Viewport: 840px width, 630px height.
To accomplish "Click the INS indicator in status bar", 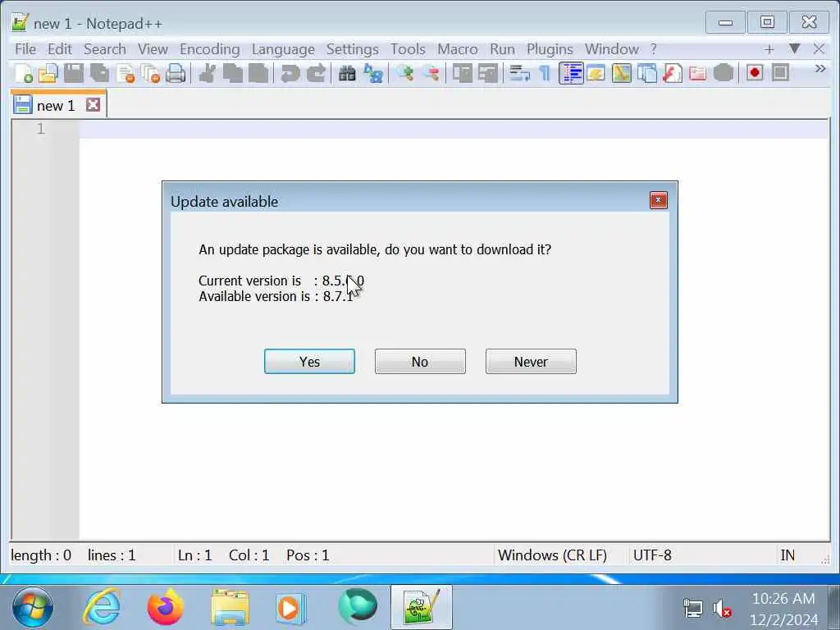I will pos(787,555).
